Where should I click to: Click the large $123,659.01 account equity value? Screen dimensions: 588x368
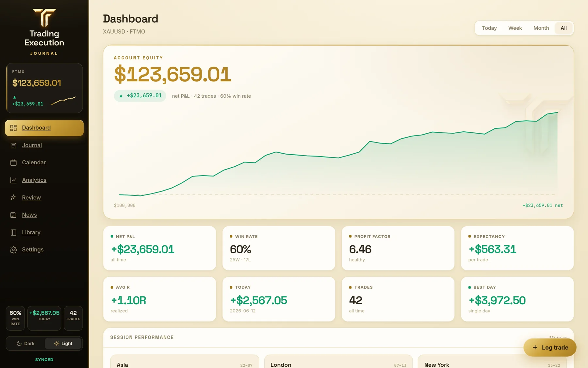[172, 74]
